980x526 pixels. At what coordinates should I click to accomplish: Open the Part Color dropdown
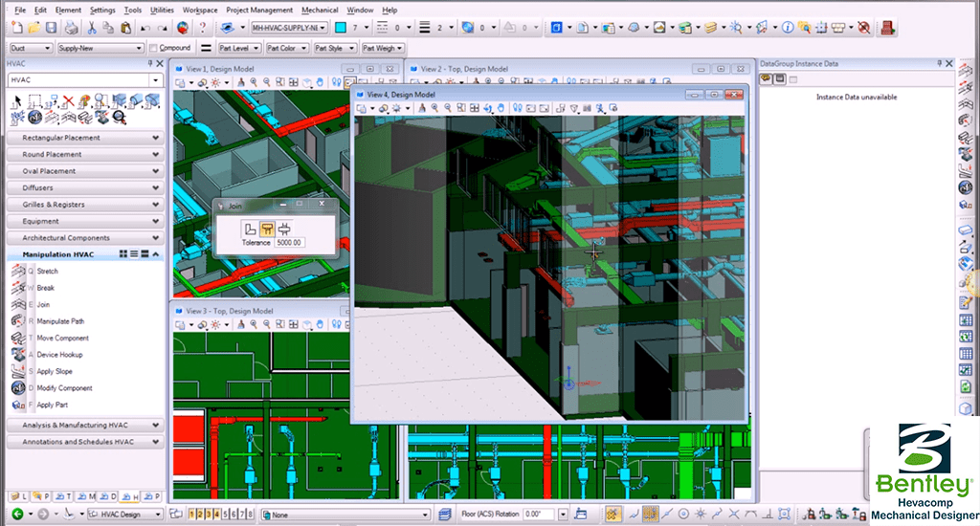(287, 48)
